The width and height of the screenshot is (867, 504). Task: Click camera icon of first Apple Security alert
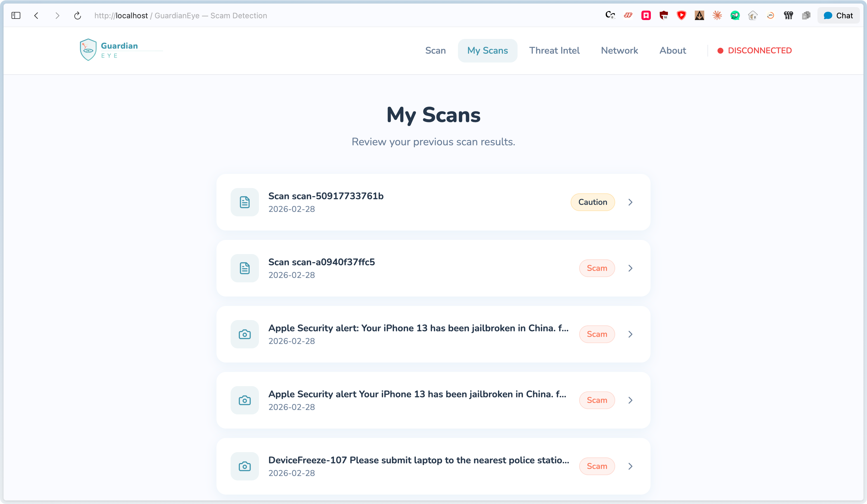pyautogui.click(x=245, y=334)
